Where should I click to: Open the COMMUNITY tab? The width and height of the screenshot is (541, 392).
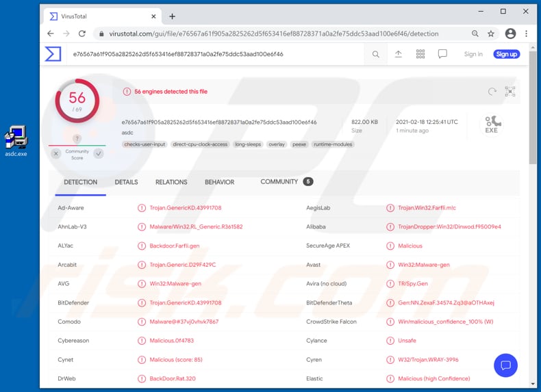click(286, 182)
